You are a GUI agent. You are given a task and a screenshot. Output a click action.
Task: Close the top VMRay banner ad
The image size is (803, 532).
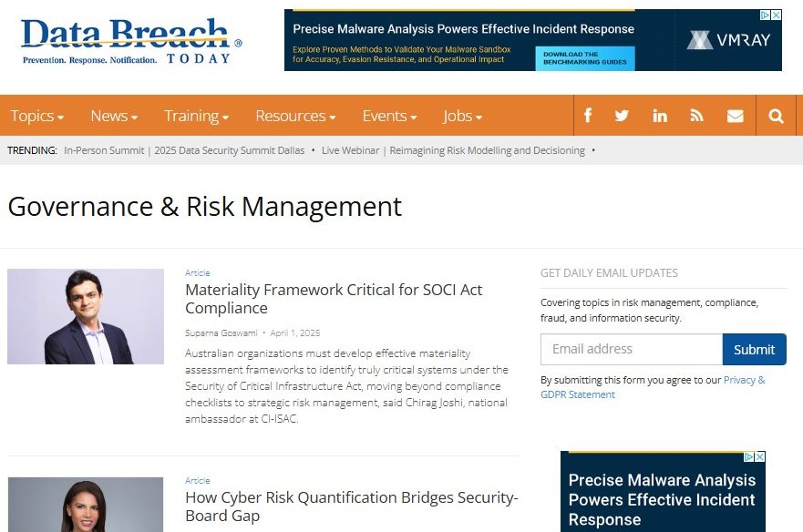776,15
